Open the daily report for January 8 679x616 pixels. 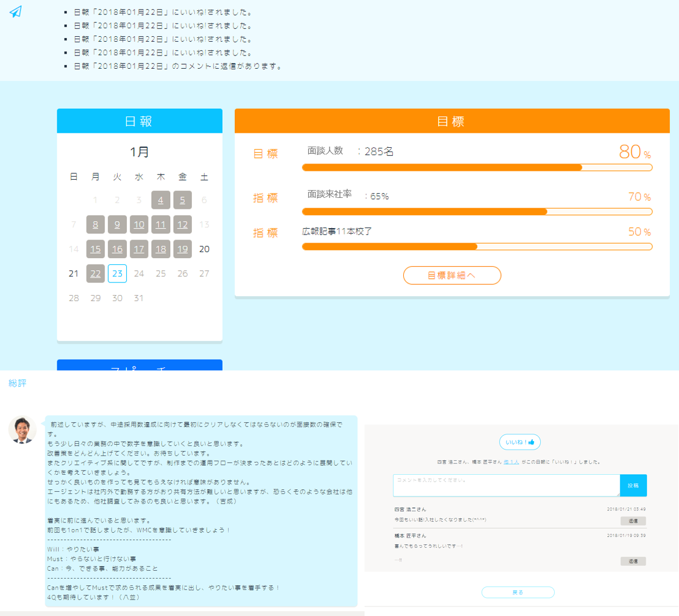95,224
